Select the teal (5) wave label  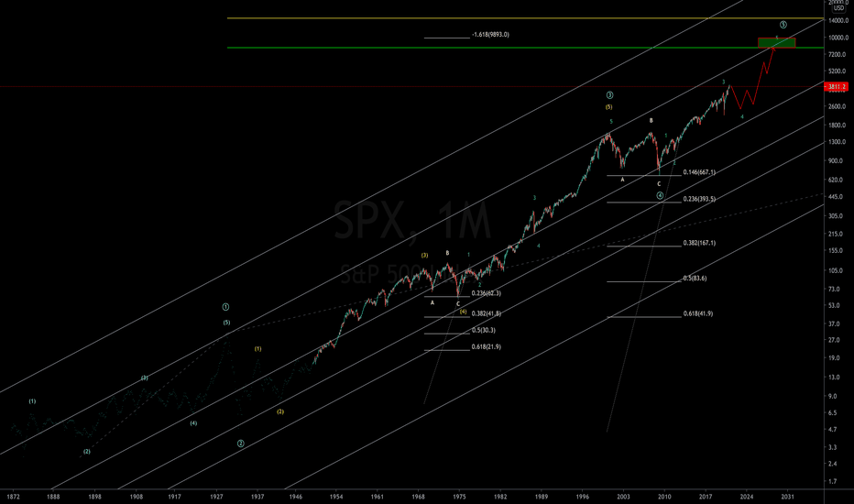[x=226, y=323]
